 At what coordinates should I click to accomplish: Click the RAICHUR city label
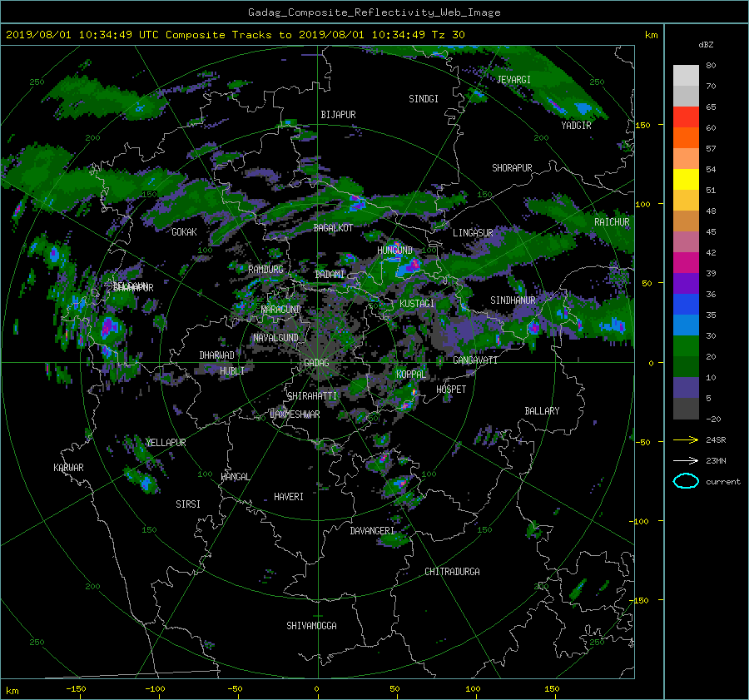click(x=612, y=222)
